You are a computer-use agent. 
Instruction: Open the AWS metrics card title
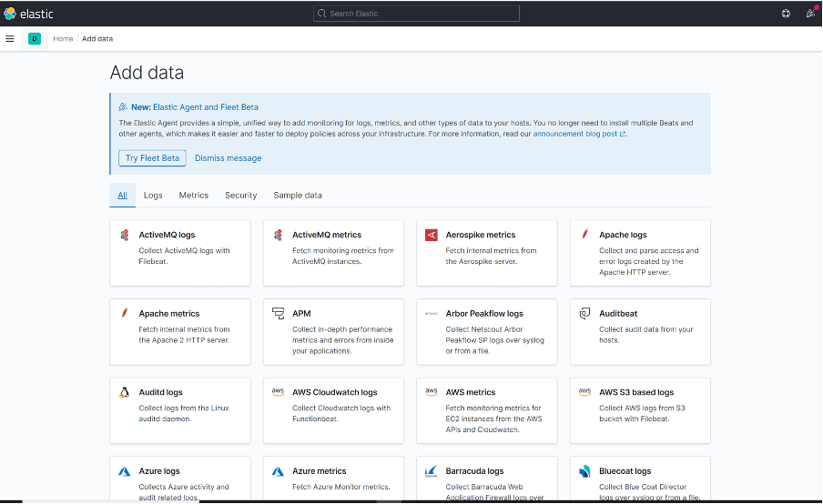point(471,392)
